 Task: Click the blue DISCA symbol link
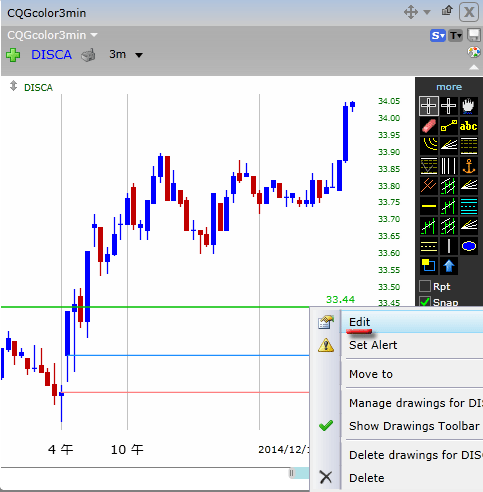click(x=52, y=55)
